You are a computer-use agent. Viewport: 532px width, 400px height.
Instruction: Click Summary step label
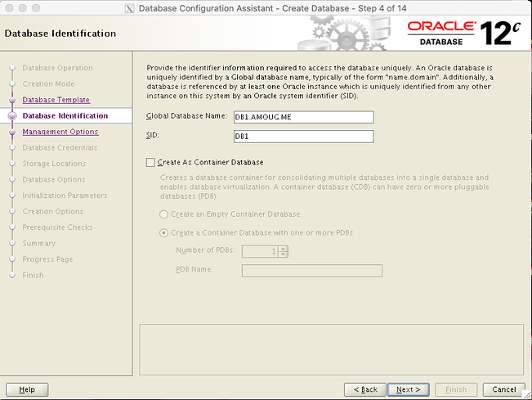(38, 244)
